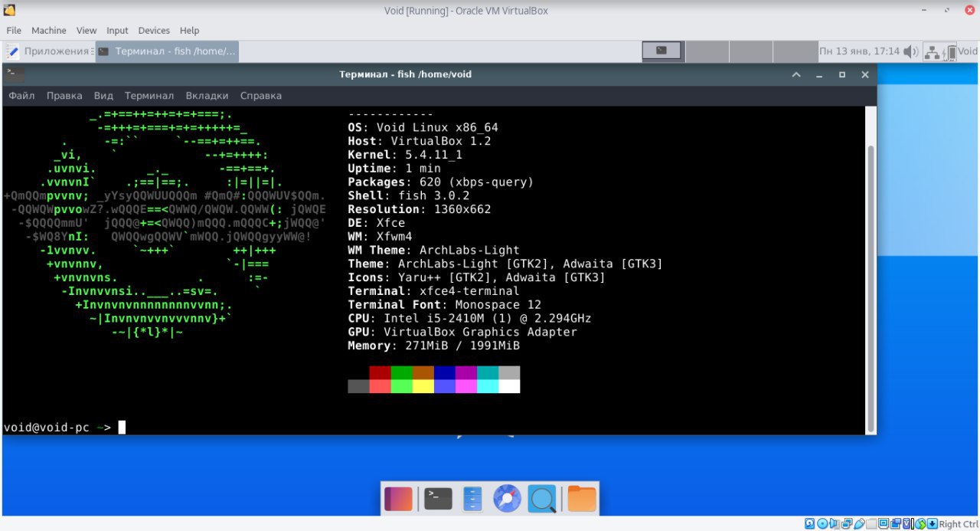Open the Справка menu in the terminal

pyautogui.click(x=261, y=96)
